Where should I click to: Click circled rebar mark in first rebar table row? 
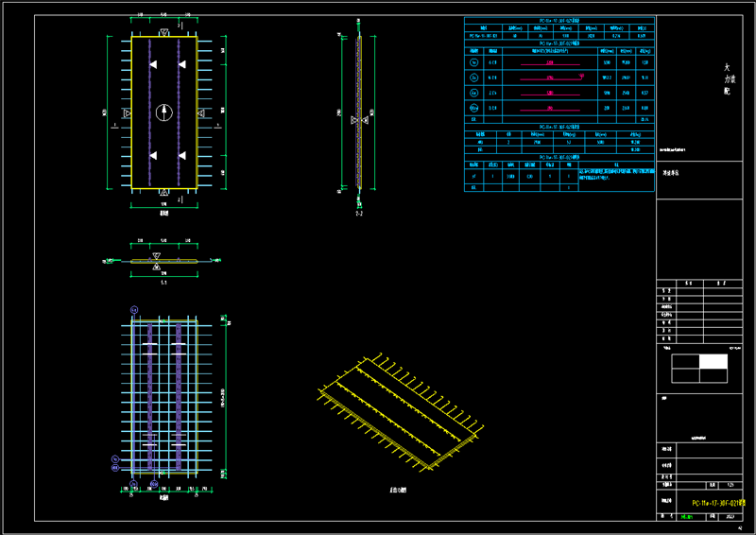coord(474,62)
